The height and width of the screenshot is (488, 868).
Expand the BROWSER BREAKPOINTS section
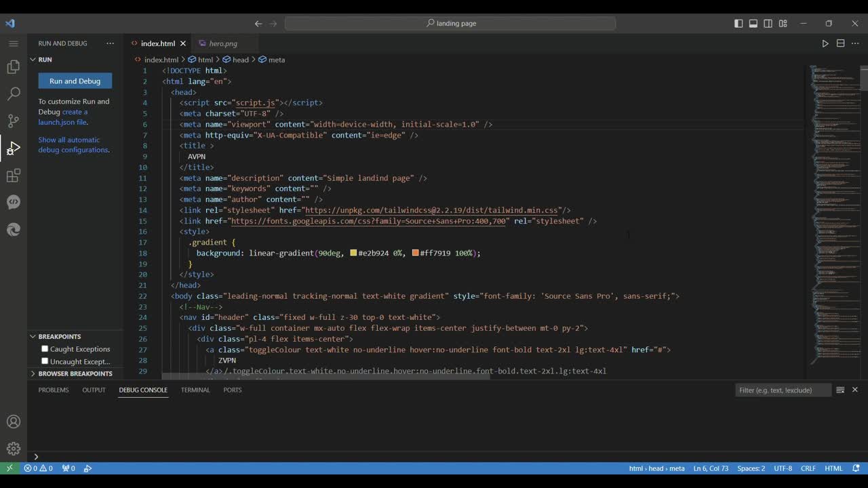75,373
